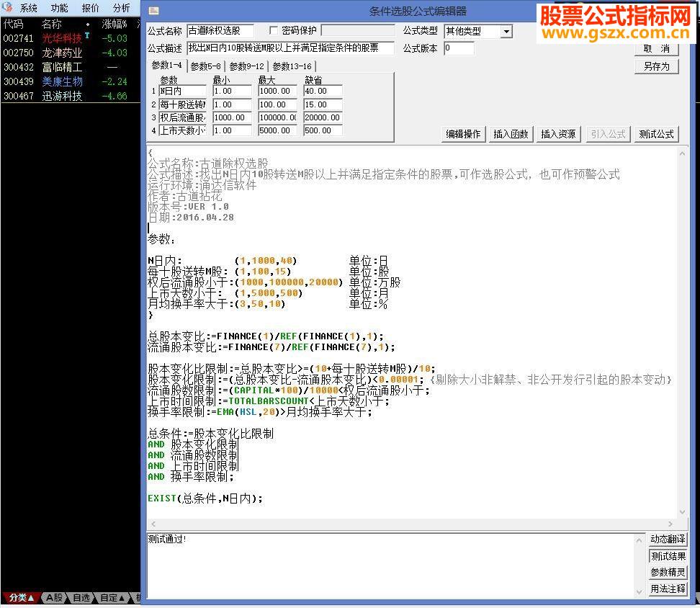
Task: Click the 用法注释 button
Action: [668, 589]
